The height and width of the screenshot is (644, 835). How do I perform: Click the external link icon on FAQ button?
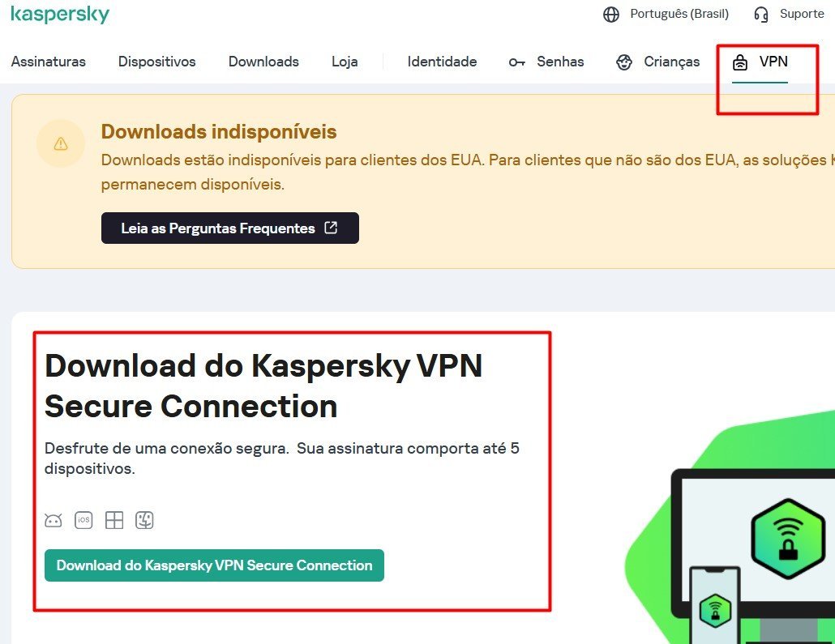pos(331,228)
